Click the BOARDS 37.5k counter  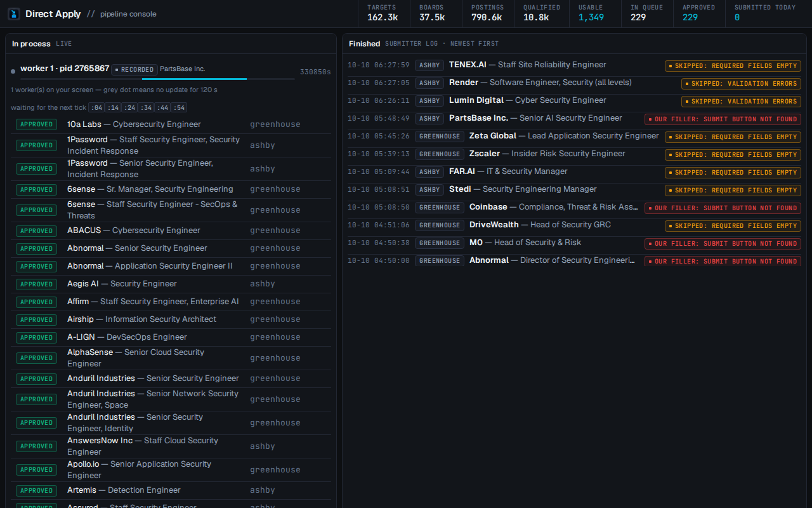click(x=436, y=13)
